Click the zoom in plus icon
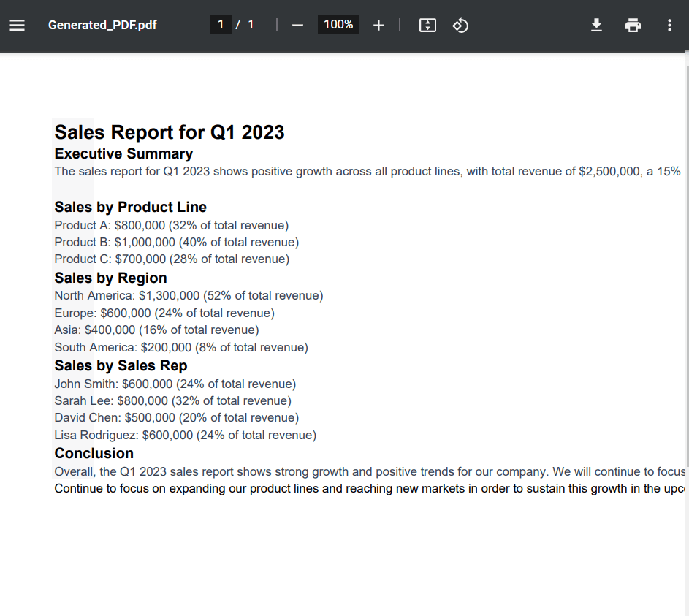The image size is (689, 616). [x=378, y=26]
